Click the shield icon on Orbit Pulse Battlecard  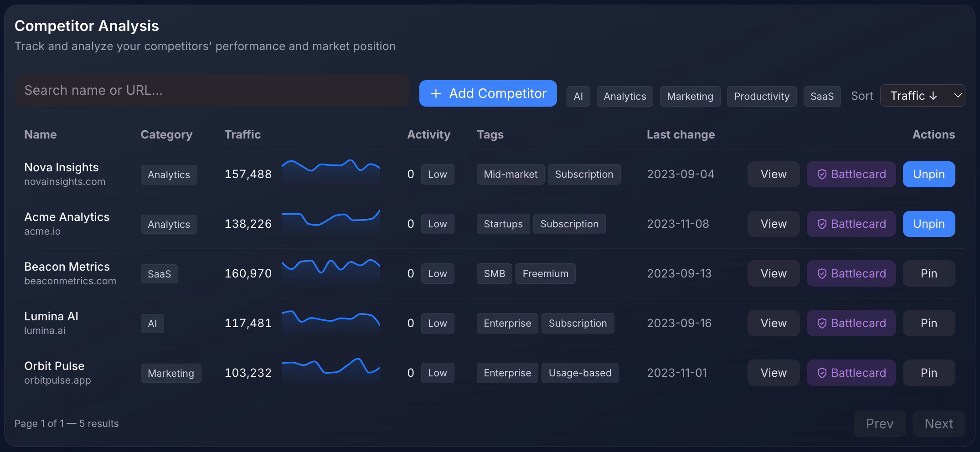point(822,373)
